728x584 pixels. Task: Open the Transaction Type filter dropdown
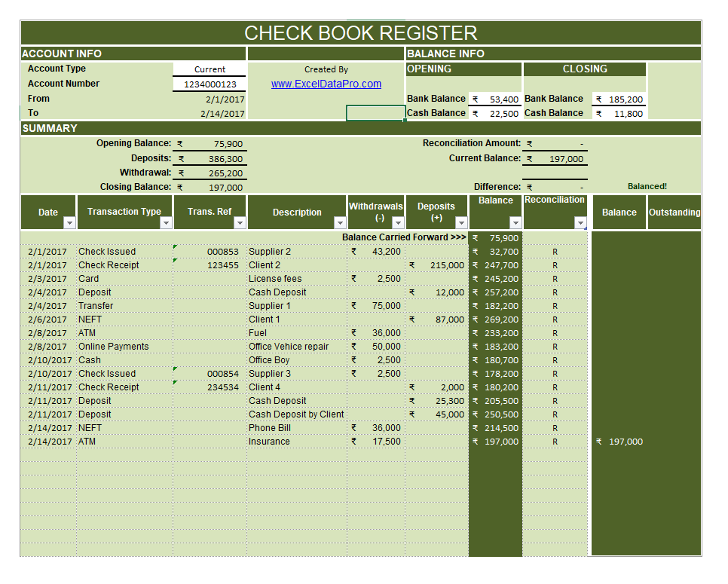(x=167, y=223)
